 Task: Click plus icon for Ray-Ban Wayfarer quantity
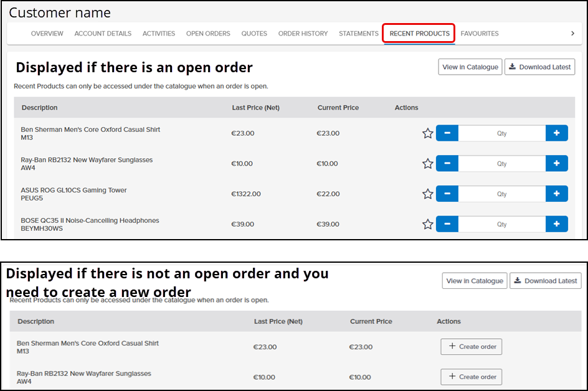[x=556, y=163]
